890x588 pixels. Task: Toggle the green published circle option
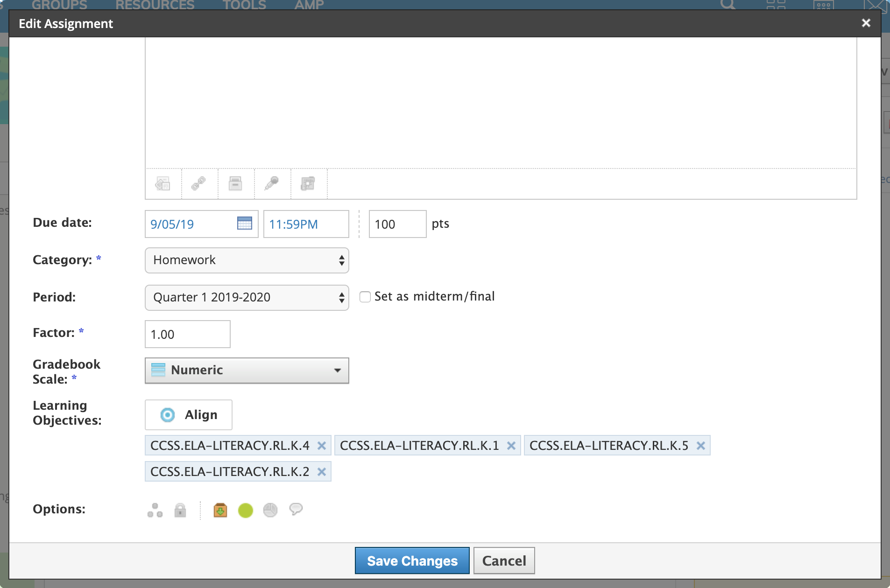(x=246, y=510)
